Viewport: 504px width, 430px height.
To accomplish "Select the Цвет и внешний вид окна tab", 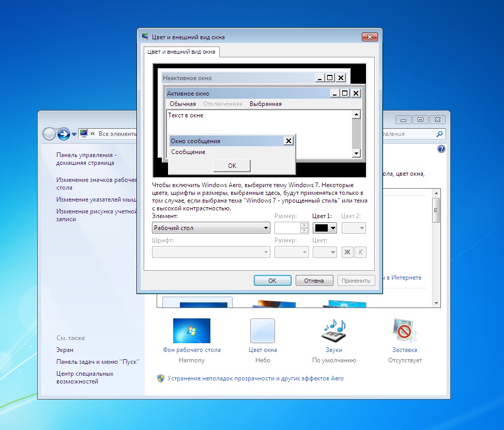I will point(181,52).
